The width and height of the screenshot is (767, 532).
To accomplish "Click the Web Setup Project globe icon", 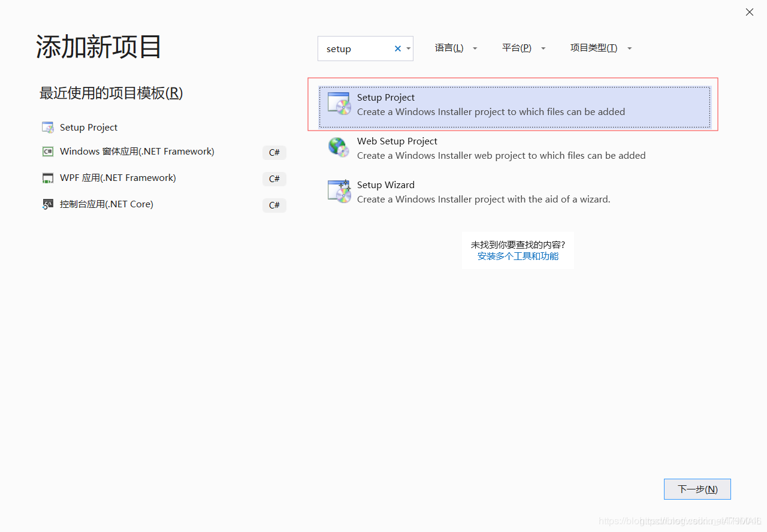I will pyautogui.click(x=339, y=147).
